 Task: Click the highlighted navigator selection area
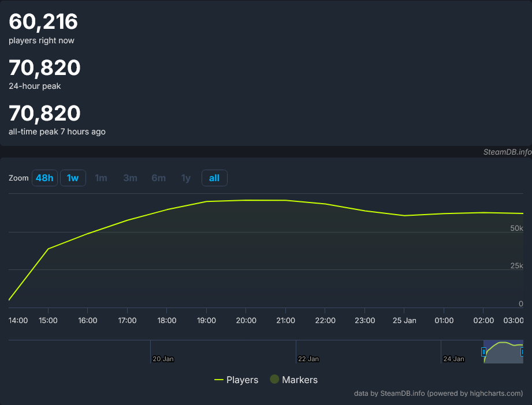(x=503, y=353)
